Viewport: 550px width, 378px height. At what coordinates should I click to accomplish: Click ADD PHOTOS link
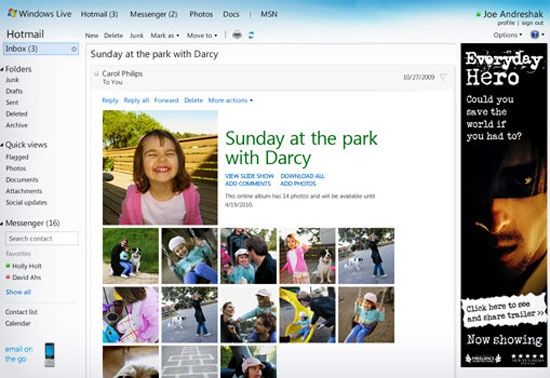click(x=298, y=184)
